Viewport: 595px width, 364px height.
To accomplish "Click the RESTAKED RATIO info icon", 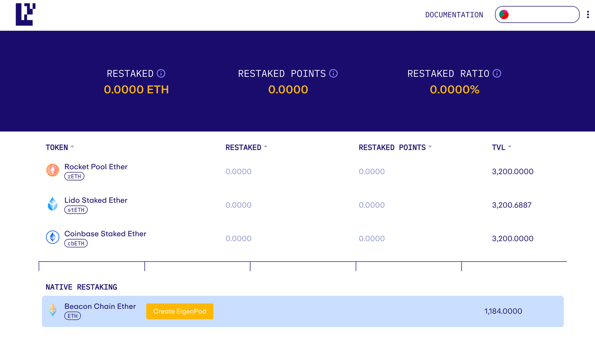I will click(x=497, y=73).
